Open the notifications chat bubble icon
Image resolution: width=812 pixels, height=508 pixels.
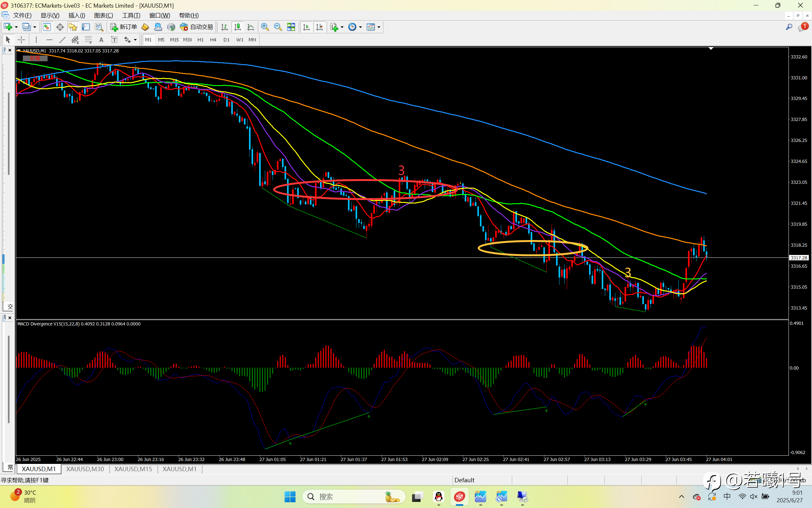tap(803, 27)
